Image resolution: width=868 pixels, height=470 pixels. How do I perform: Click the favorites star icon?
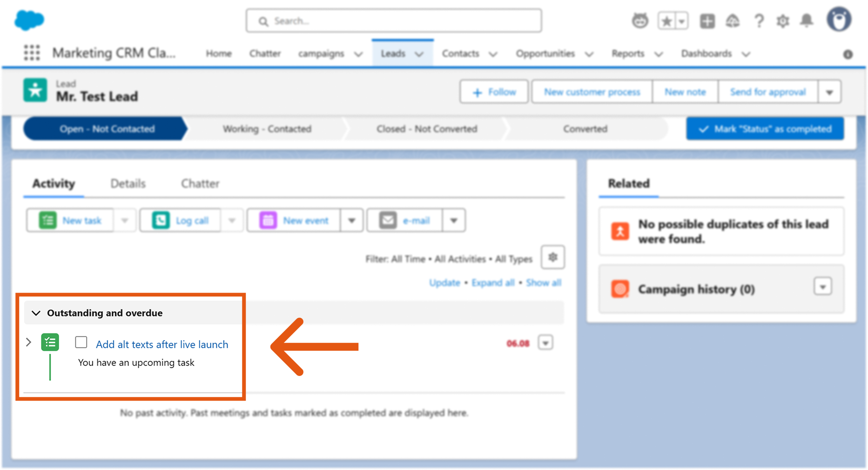point(666,21)
